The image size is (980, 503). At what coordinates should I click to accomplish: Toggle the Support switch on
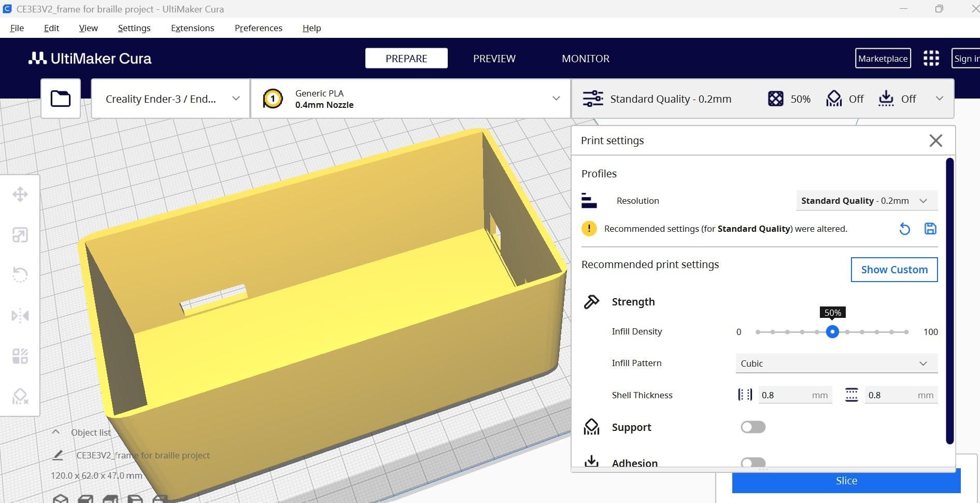(x=753, y=427)
